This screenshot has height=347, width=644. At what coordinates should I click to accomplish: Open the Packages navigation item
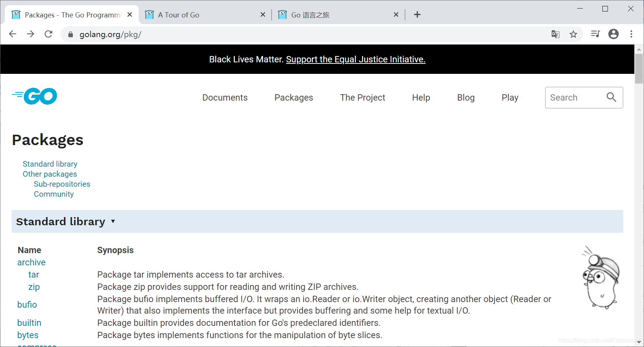point(294,98)
